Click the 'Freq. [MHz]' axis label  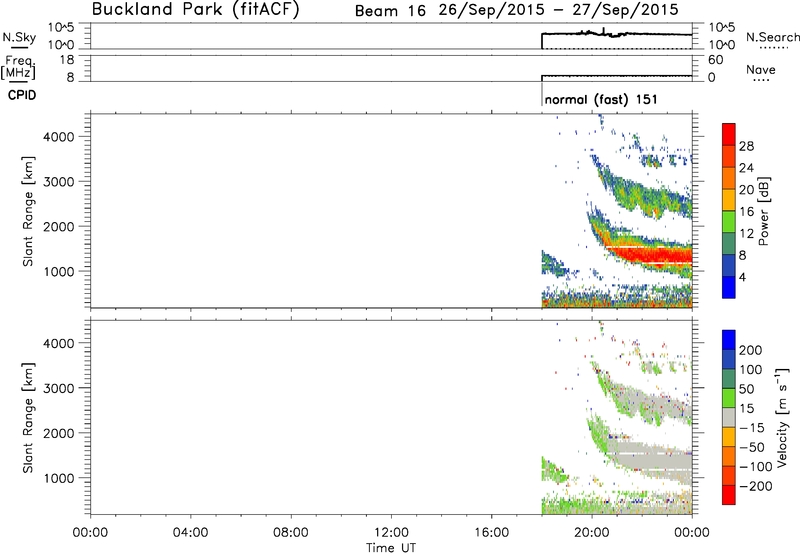18,67
